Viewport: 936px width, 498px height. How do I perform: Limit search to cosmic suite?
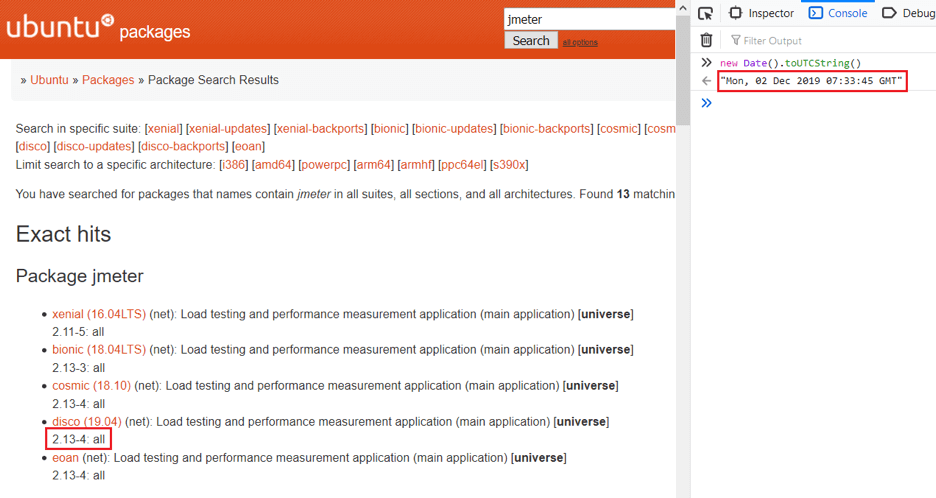pos(618,129)
